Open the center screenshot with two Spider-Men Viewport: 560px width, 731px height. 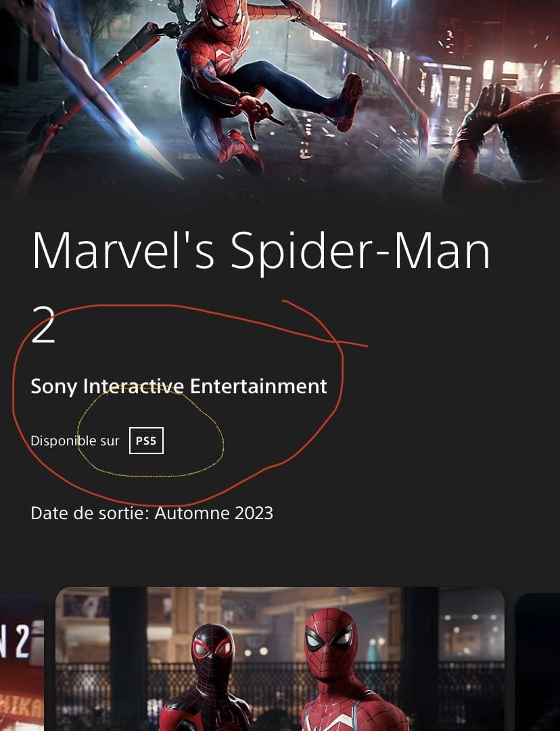click(x=280, y=659)
